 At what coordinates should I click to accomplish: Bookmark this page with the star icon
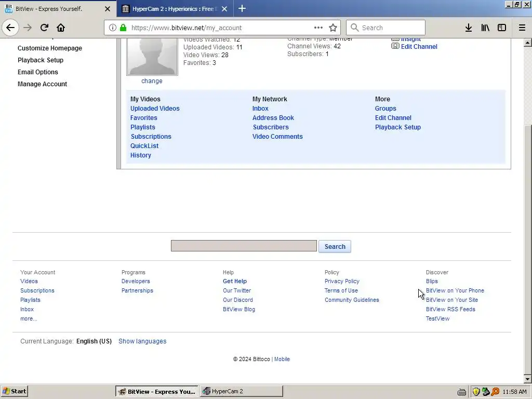[x=333, y=28]
